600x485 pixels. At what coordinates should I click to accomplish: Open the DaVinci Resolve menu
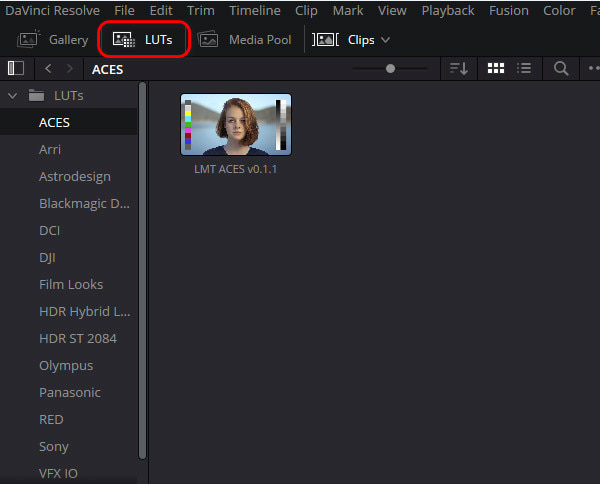tap(53, 11)
